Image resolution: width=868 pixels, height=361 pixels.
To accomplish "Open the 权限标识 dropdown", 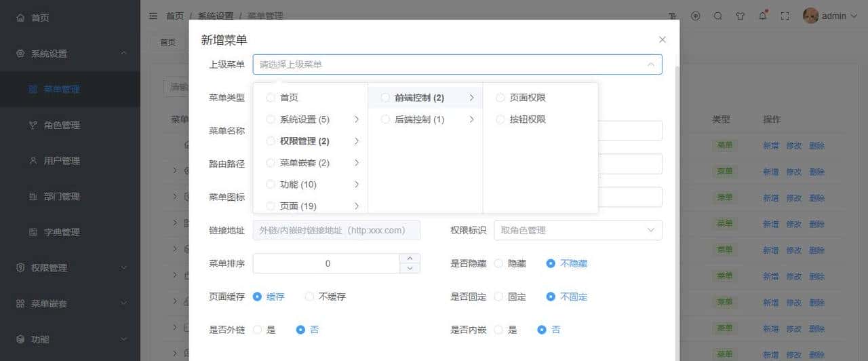I will pyautogui.click(x=578, y=230).
